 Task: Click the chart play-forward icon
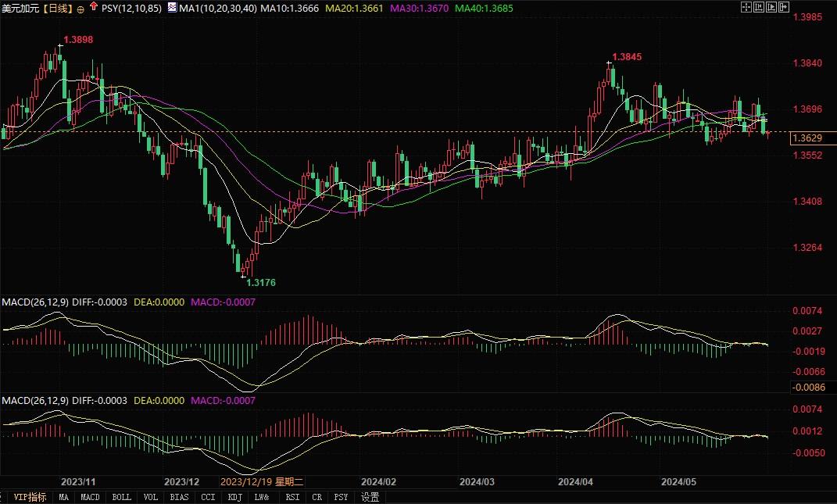[x=771, y=7]
